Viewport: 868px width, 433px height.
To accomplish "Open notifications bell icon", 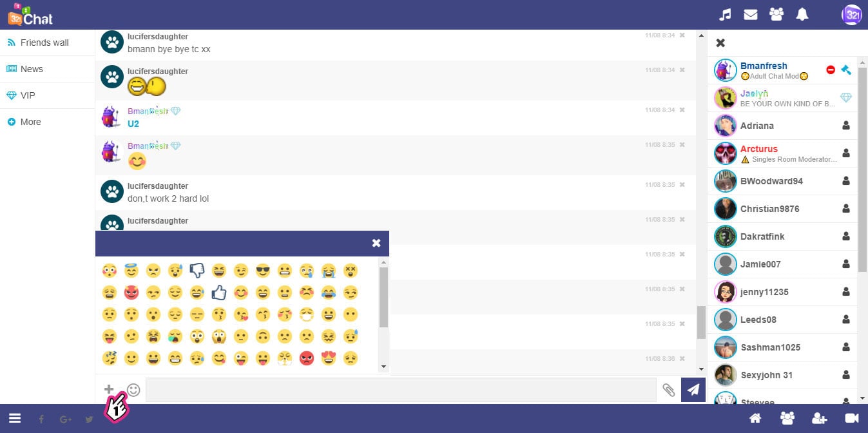I will (802, 14).
